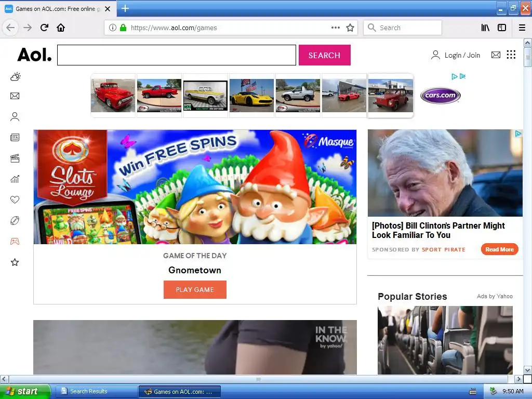Open the cars.com logo ad

pyautogui.click(x=441, y=96)
